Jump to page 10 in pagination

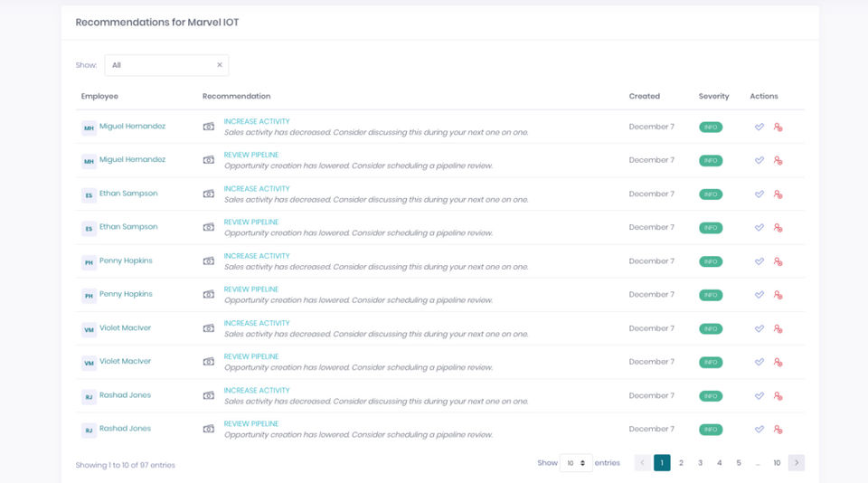[776, 463]
